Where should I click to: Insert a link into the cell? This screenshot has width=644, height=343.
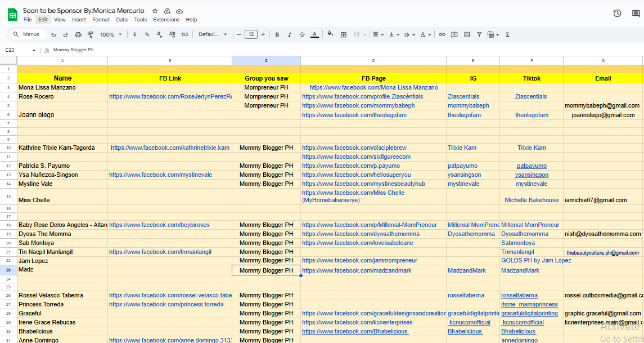(442, 34)
